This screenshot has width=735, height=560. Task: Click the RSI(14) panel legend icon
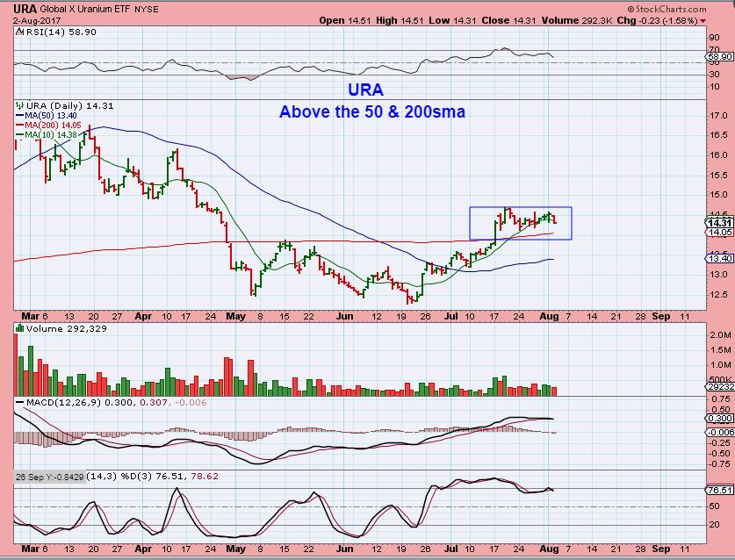pyautogui.click(x=20, y=32)
